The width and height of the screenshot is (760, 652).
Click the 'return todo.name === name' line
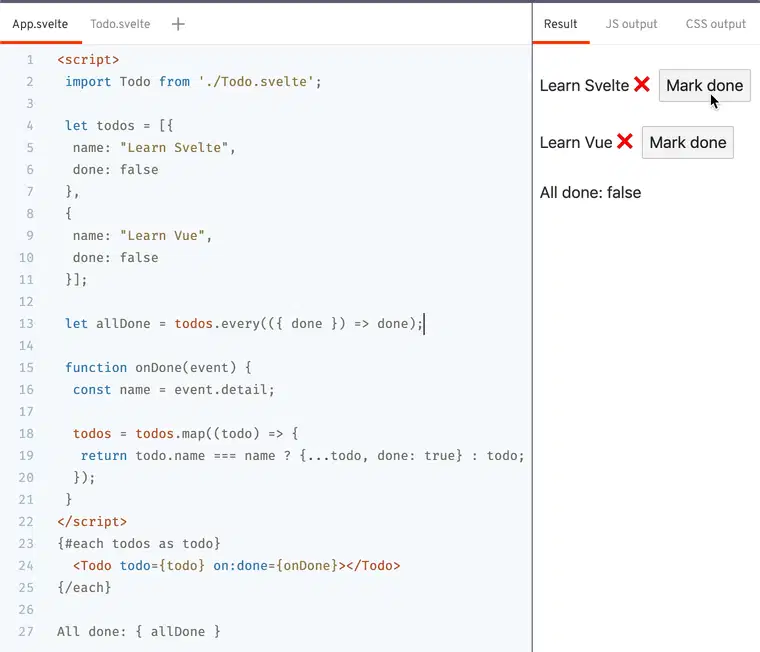coord(302,456)
